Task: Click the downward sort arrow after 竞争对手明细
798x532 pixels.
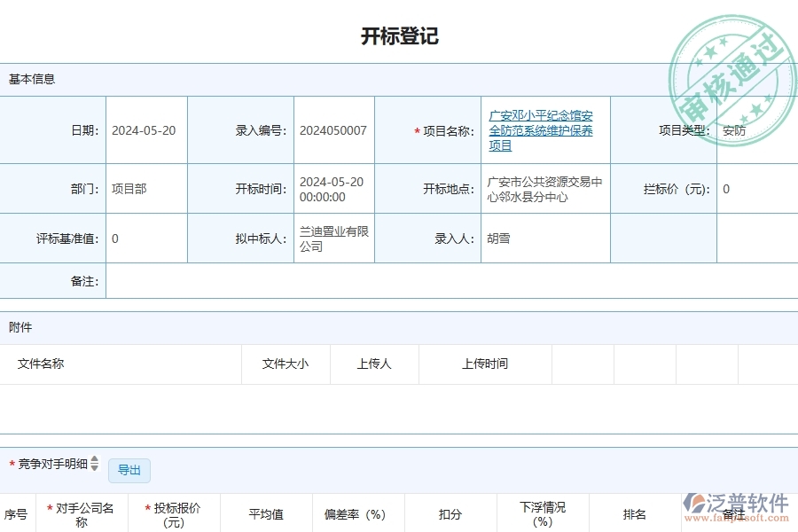Action: pos(93,466)
